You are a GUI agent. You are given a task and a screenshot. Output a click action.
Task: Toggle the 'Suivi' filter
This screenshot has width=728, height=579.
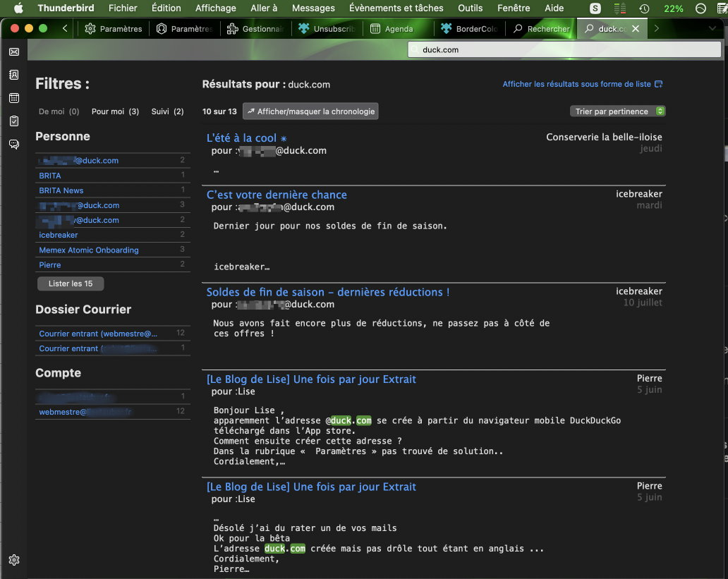[167, 111]
